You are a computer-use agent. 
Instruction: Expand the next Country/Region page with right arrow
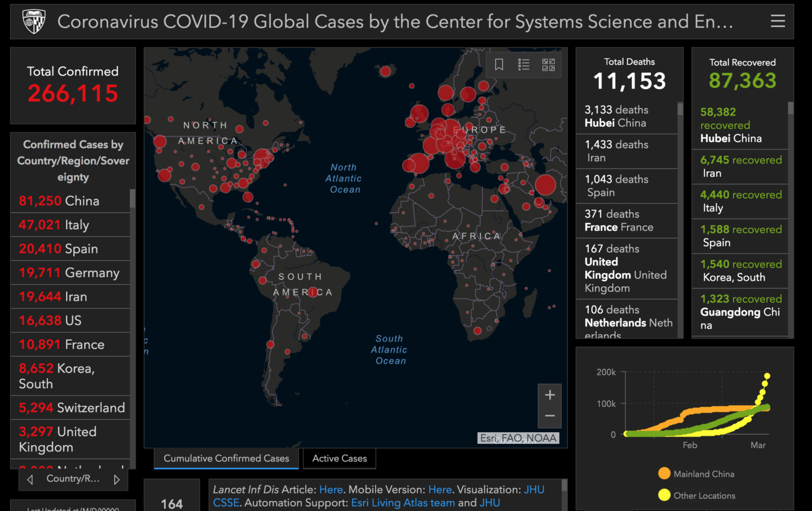point(116,478)
